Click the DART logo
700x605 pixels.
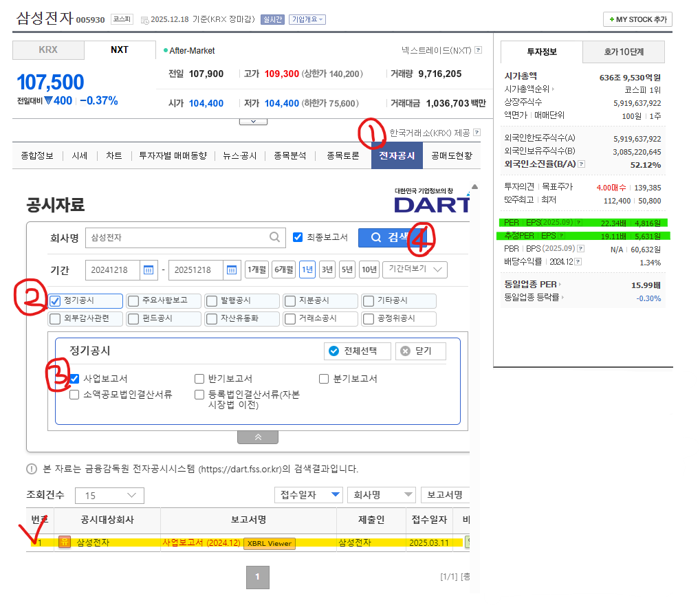tap(432, 201)
